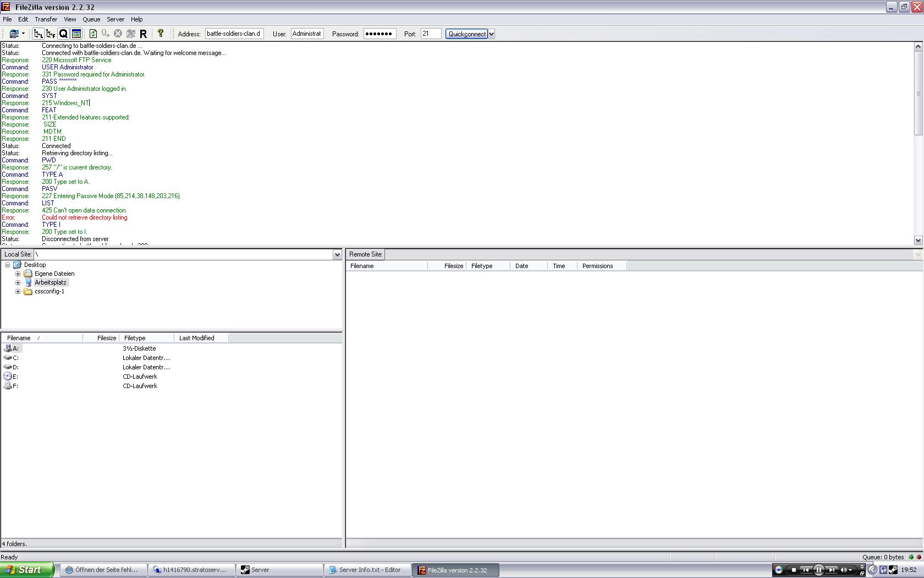Screen dimensions: 924x578
Task: Click the Eigene Dateien folder icon
Action: (28, 274)
